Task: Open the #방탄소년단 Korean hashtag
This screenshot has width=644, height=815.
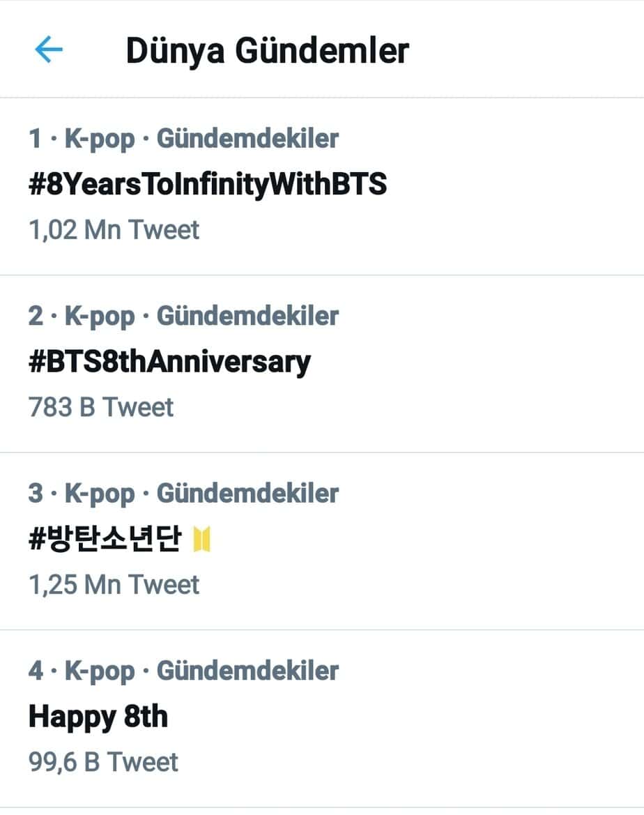Action: pos(105,540)
